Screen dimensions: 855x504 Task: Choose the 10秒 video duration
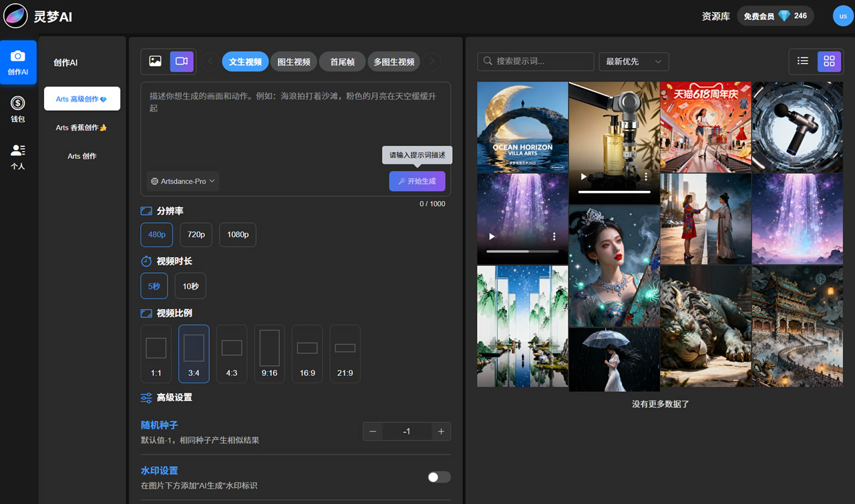click(190, 286)
